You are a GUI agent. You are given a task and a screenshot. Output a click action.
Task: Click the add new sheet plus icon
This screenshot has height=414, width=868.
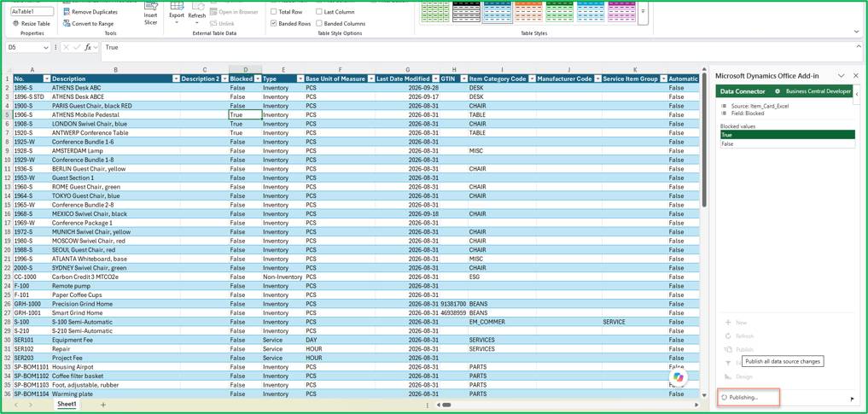point(102,405)
